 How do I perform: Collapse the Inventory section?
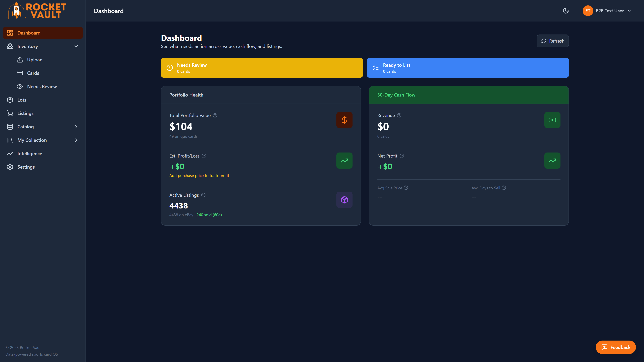(x=76, y=46)
